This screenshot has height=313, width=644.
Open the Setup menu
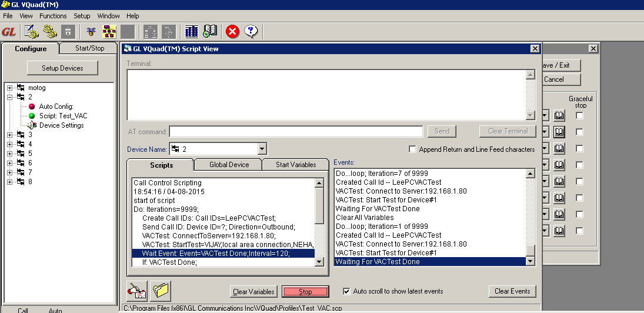tap(82, 16)
